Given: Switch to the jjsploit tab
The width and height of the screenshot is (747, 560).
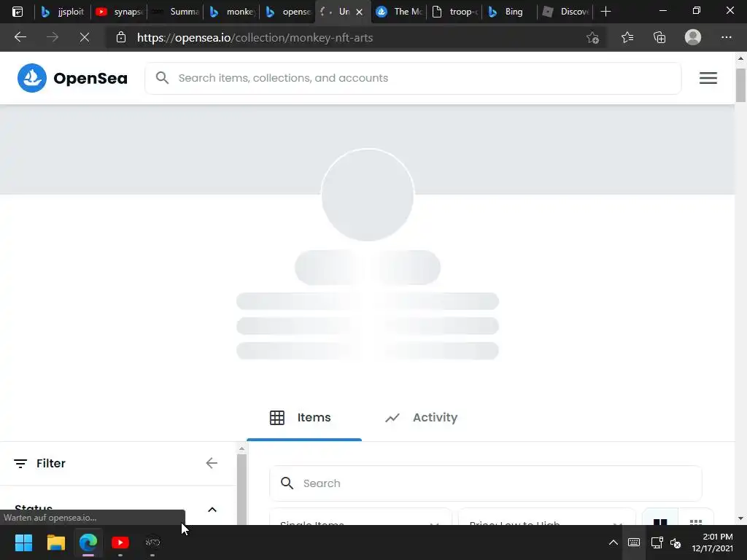Looking at the screenshot, I should click(x=63, y=12).
